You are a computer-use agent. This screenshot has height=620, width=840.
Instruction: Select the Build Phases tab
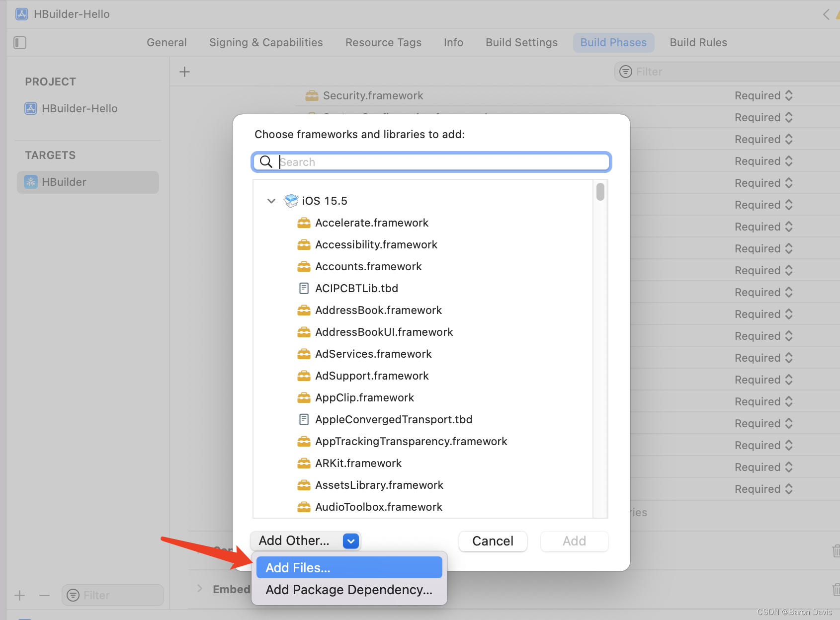click(x=613, y=43)
